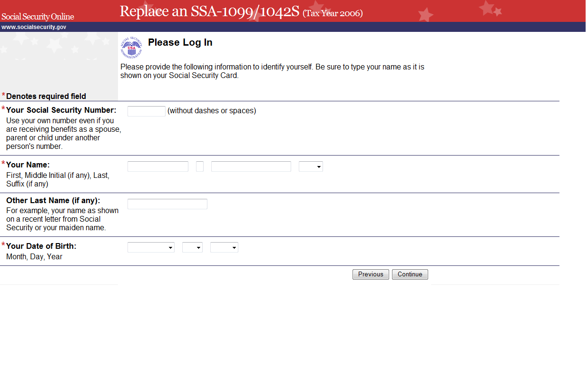Open the birth Month dropdown
This screenshot has width=588, height=391.
point(151,247)
